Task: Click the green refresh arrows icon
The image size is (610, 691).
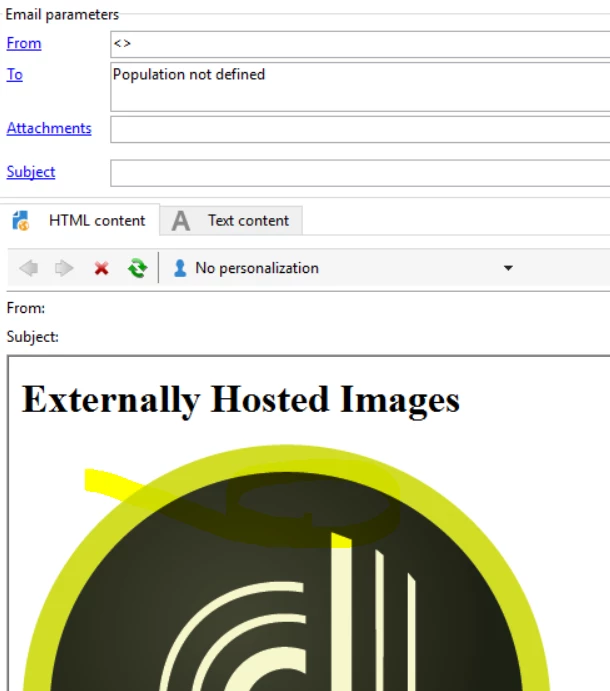Action: (138, 268)
